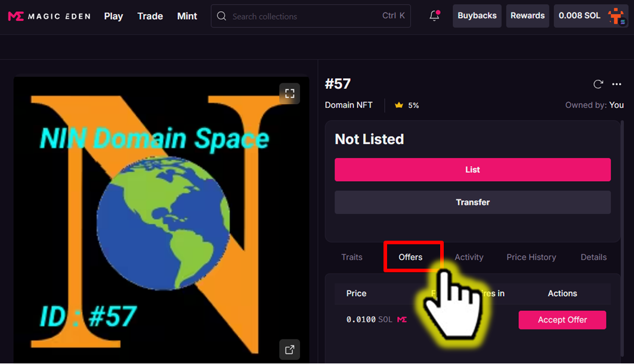Select the Offers tab

(410, 257)
